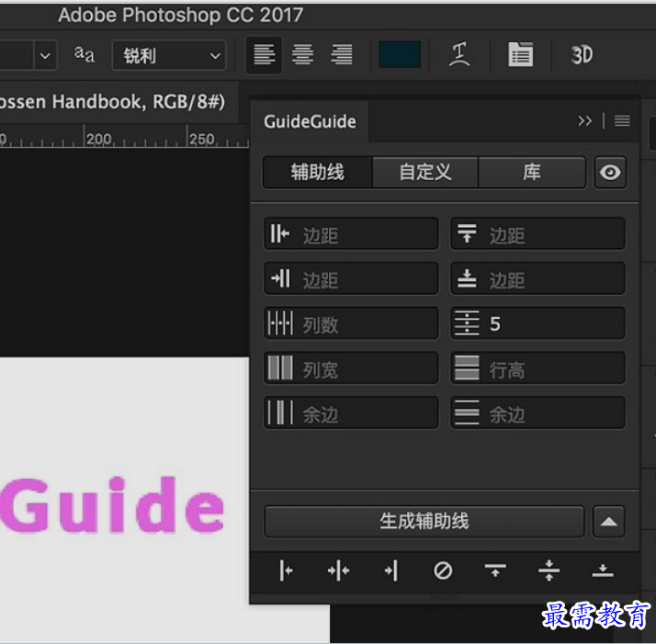Click the bottom margin 边距 field
This screenshot has width=656, height=644.
(x=538, y=278)
